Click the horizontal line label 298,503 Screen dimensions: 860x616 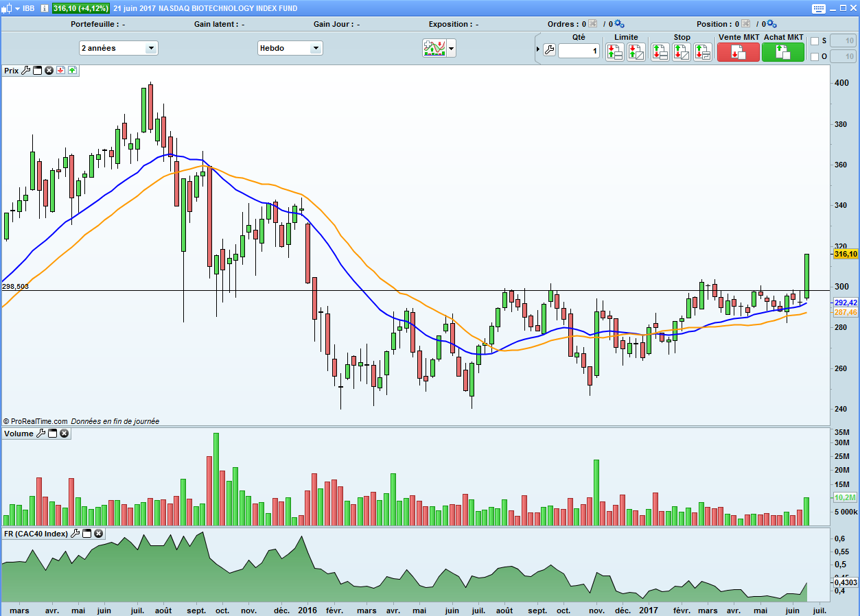(x=15, y=287)
